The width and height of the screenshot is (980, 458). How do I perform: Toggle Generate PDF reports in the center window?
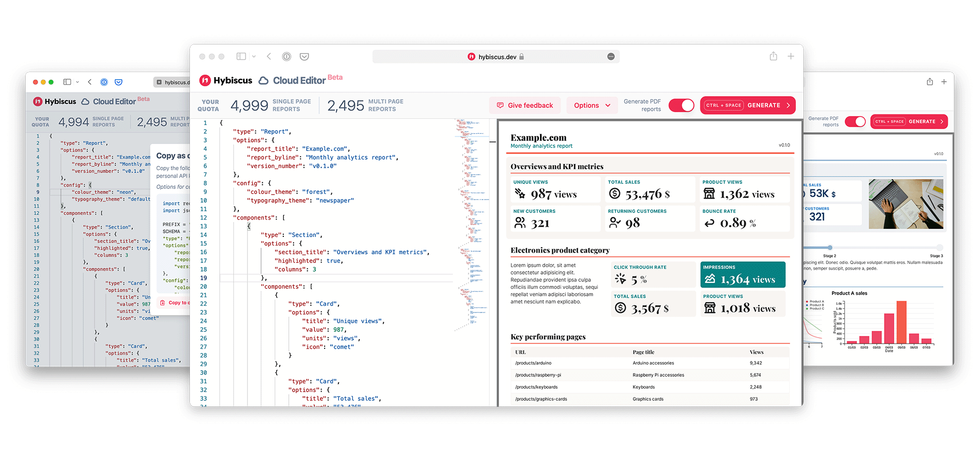pos(681,105)
